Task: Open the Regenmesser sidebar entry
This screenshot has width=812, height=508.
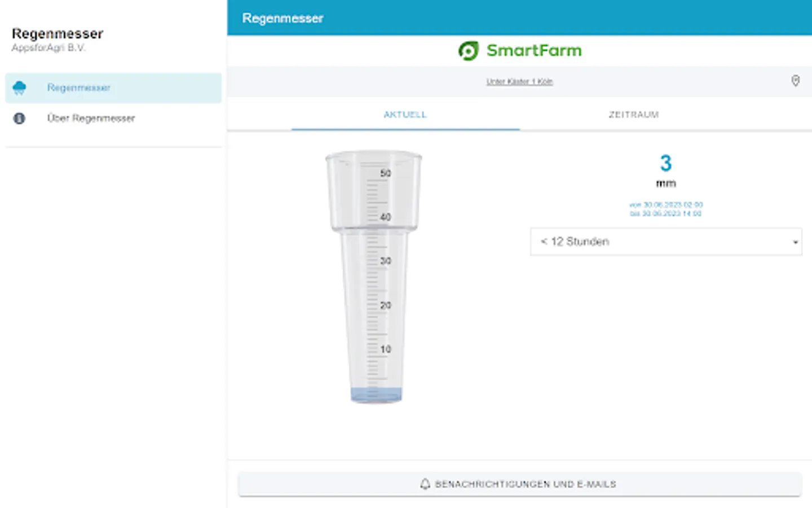Action: (x=113, y=87)
